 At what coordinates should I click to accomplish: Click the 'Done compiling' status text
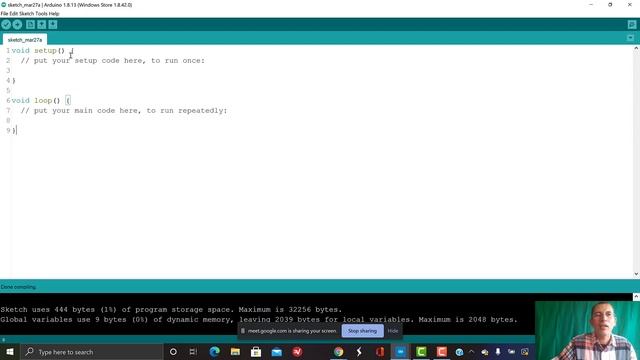click(18, 287)
